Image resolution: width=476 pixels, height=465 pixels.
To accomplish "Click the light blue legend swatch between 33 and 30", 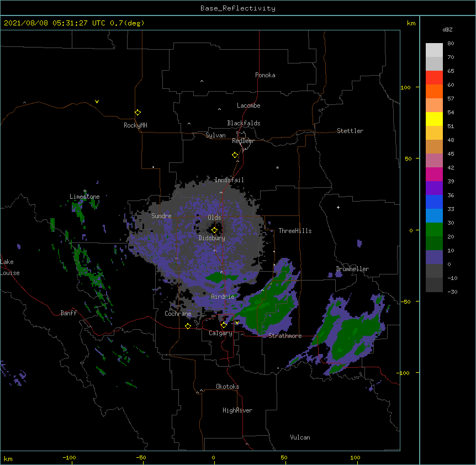I will pyautogui.click(x=434, y=215).
